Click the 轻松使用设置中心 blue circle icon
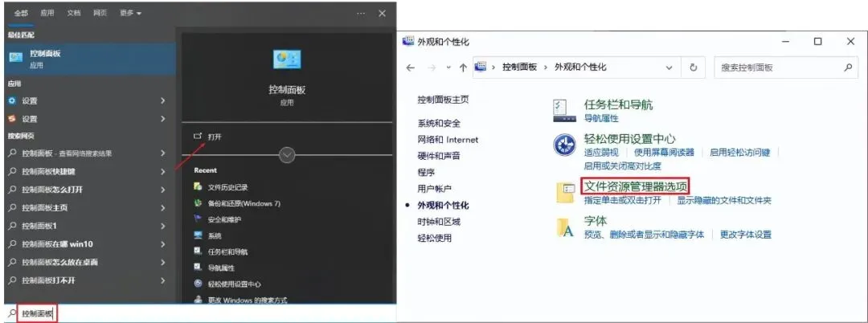 click(564, 145)
